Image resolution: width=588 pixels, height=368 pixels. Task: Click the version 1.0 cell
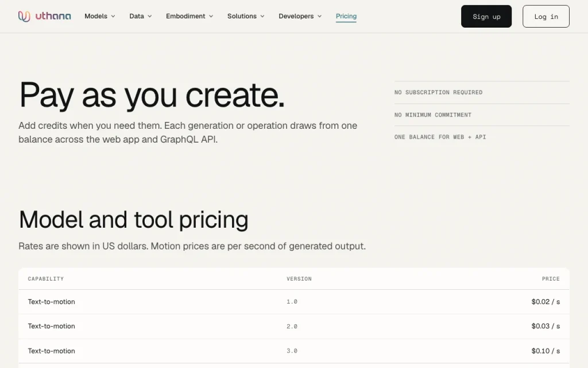pos(292,302)
